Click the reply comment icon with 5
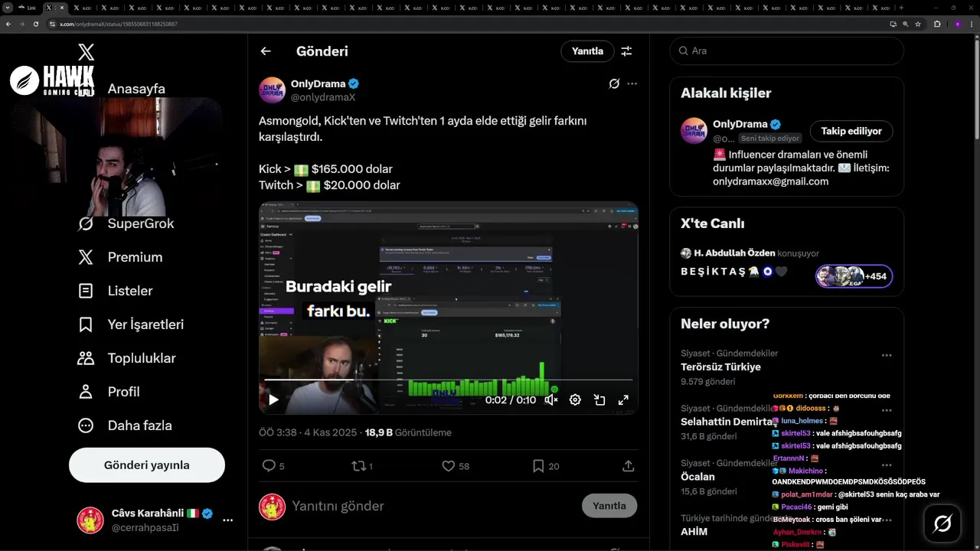Image resolution: width=980 pixels, height=551 pixels. pos(273,466)
